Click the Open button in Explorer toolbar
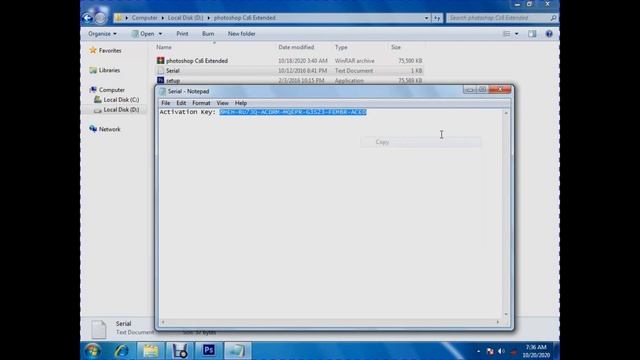Viewport: 640px width, 360px height. (143, 34)
